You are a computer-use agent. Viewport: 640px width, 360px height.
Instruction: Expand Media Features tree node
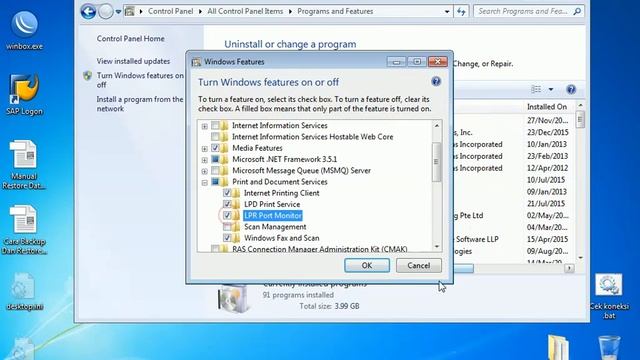click(204, 149)
